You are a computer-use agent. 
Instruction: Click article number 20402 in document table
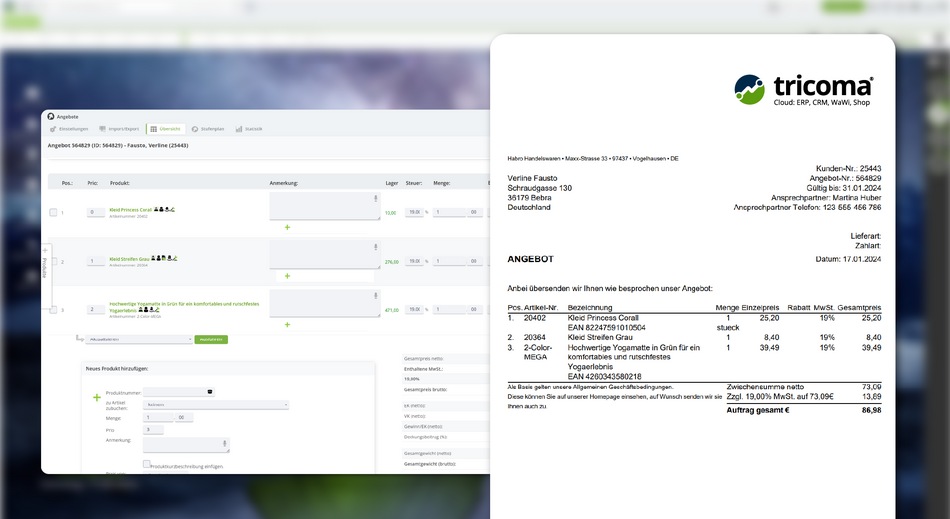[534, 317]
